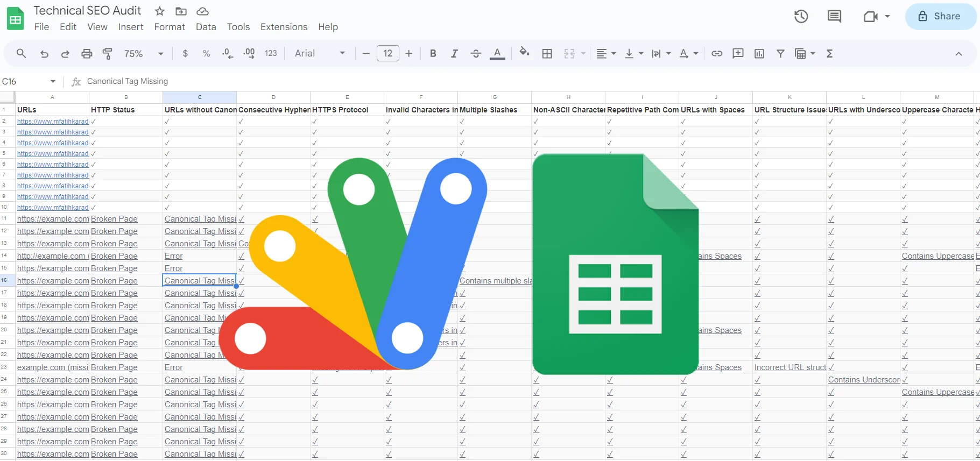Image resolution: width=980 pixels, height=461 pixels.
Task: Click the formula bar with Canonical Tag Missing
Action: click(530, 81)
